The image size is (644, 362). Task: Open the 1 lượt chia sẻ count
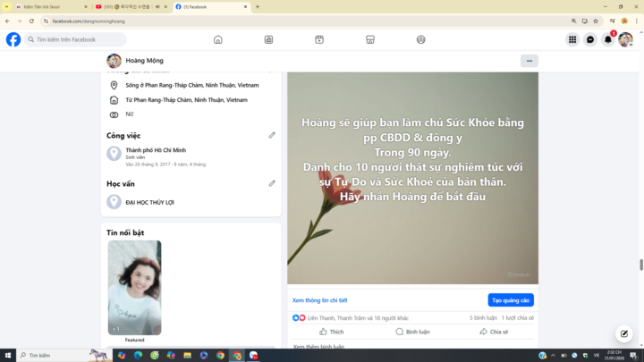pyautogui.click(x=518, y=318)
